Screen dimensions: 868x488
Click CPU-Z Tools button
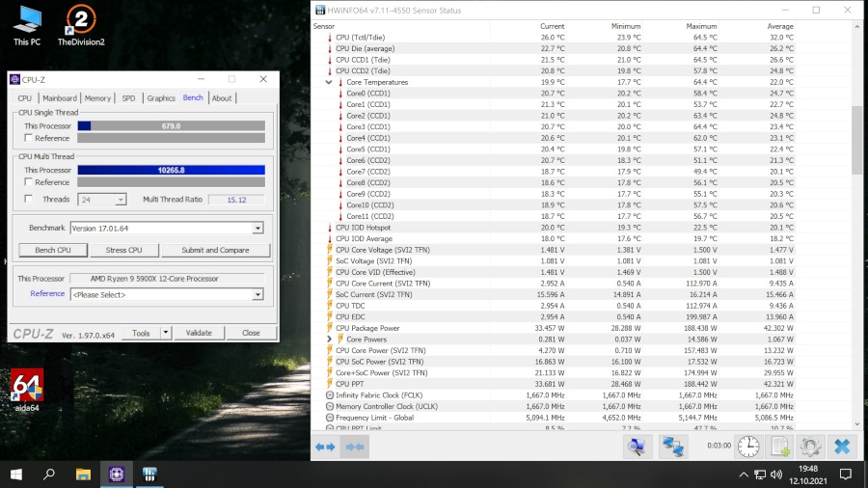[x=141, y=333]
